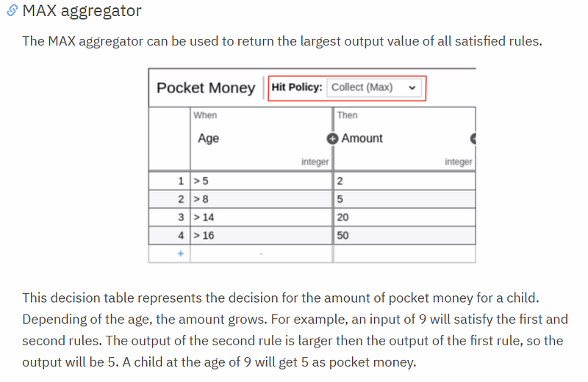
Task: Click the plus icon to add input column after Age
Action: (332, 139)
